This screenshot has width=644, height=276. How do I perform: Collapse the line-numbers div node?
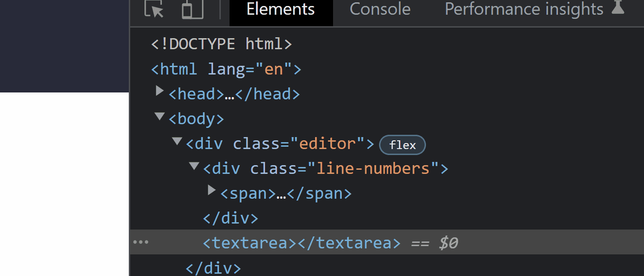click(194, 166)
